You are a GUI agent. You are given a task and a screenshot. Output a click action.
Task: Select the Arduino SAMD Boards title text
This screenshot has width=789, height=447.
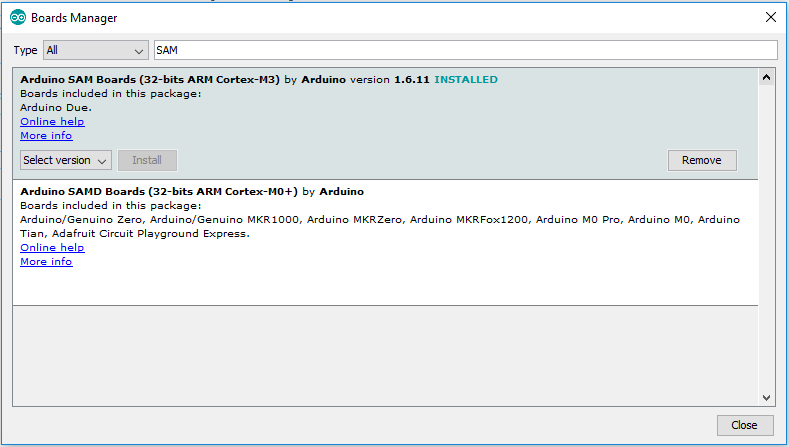click(x=159, y=191)
